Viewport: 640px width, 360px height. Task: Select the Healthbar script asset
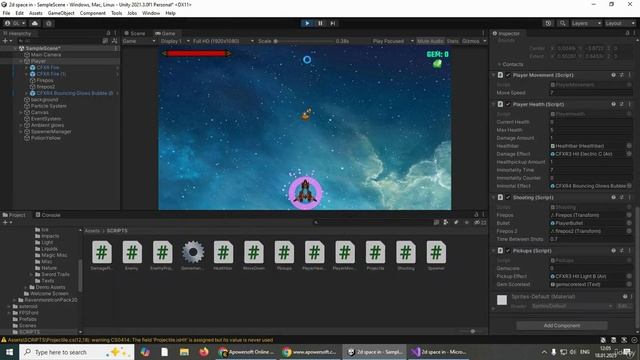click(x=223, y=256)
